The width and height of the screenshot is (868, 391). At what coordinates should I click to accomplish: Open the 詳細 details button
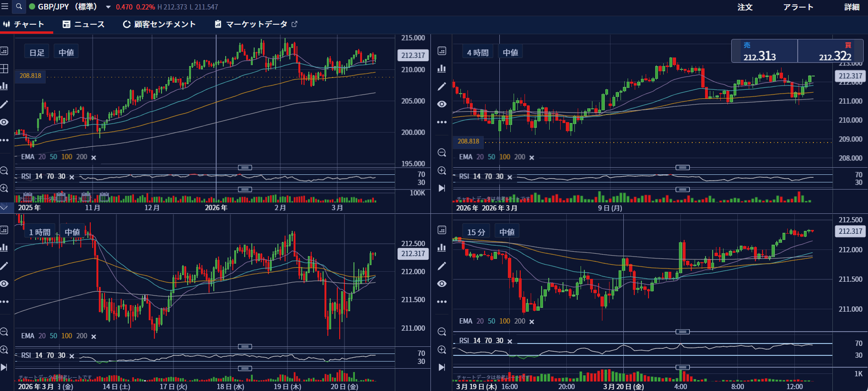pyautogui.click(x=852, y=7)
